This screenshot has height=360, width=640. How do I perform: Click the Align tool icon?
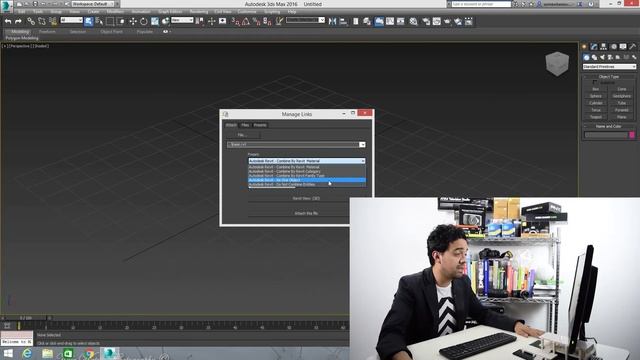point(343,21)
